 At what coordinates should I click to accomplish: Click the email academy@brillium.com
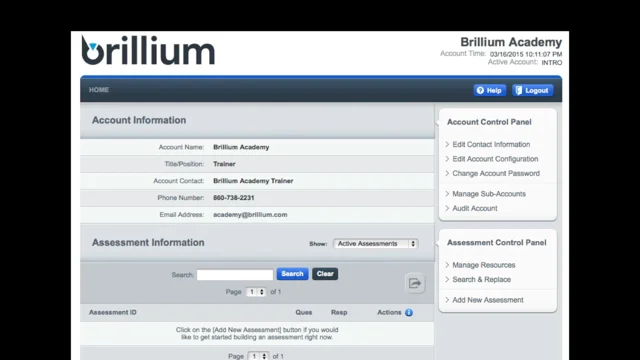250,215
